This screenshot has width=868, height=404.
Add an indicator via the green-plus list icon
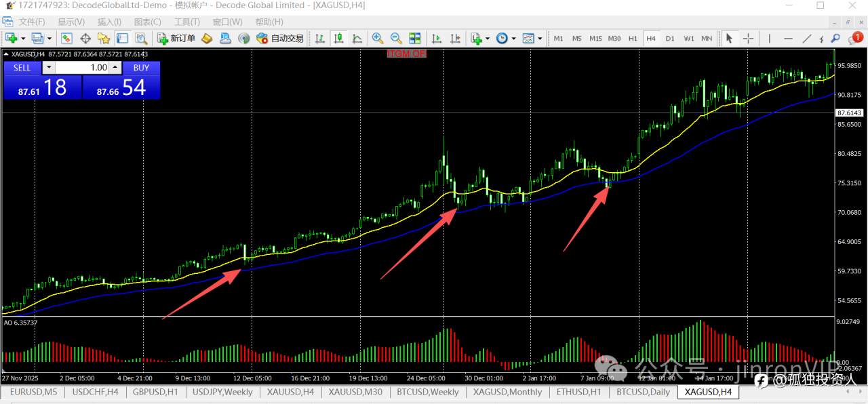(476, 39)
